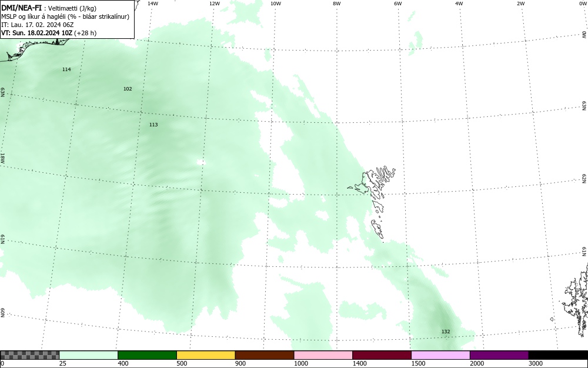Image resolution: width=588 pixels, height=368 pixels.
Task: Click the CAPE value 102 on map
Action: (128, 89)
